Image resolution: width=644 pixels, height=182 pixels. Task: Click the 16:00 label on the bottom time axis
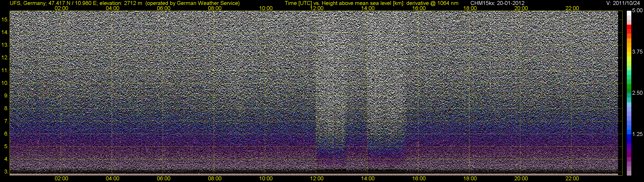pyautogui.click(x=419, y=179)
